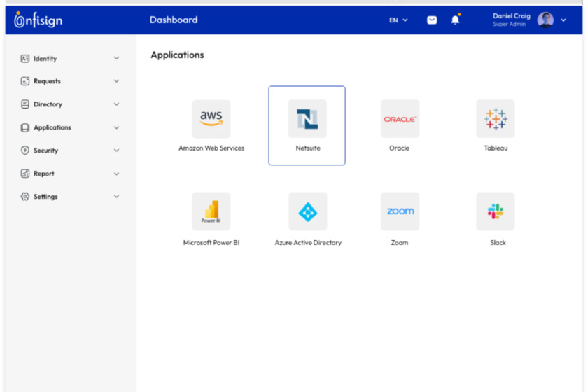Open the Tableau application icon

pos(495,119)
